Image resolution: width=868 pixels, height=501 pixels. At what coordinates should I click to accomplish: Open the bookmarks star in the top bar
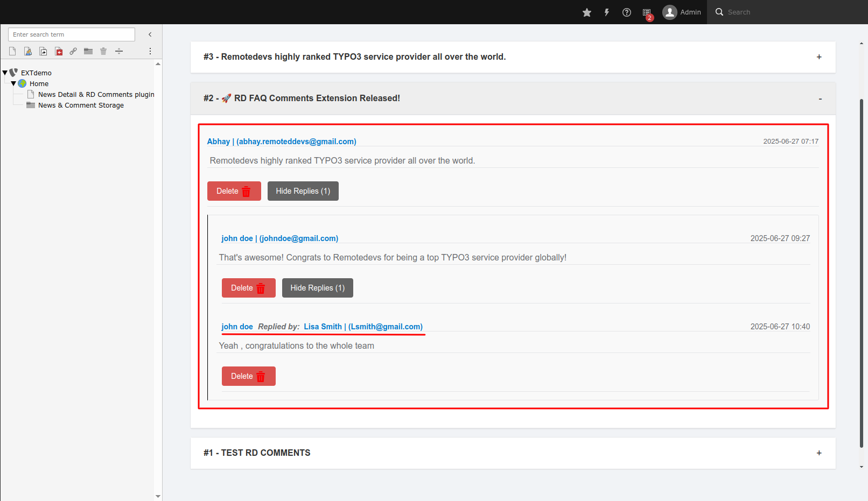coord(586,12)
